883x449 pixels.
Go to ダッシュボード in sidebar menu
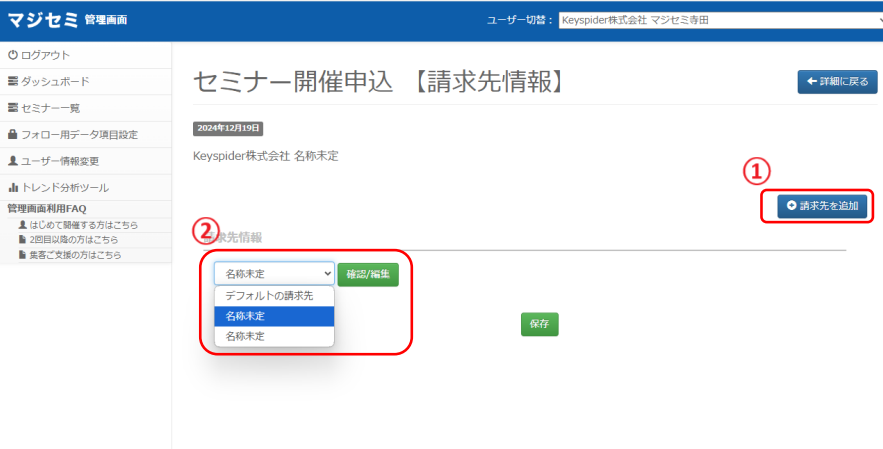click(55, 81)
